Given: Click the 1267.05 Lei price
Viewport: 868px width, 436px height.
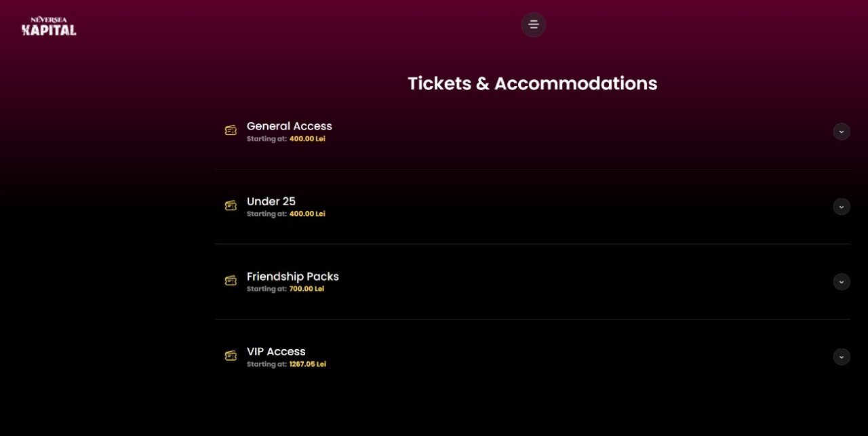Looking at the screenshot, I should [307, 364].
